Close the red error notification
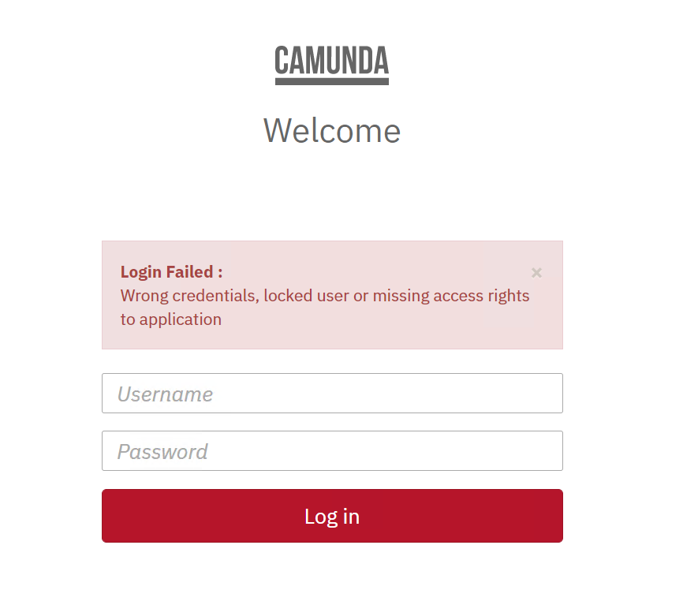The width and height of the screenshot is (698, 616). pyautogui.click(x=536, y=273)
